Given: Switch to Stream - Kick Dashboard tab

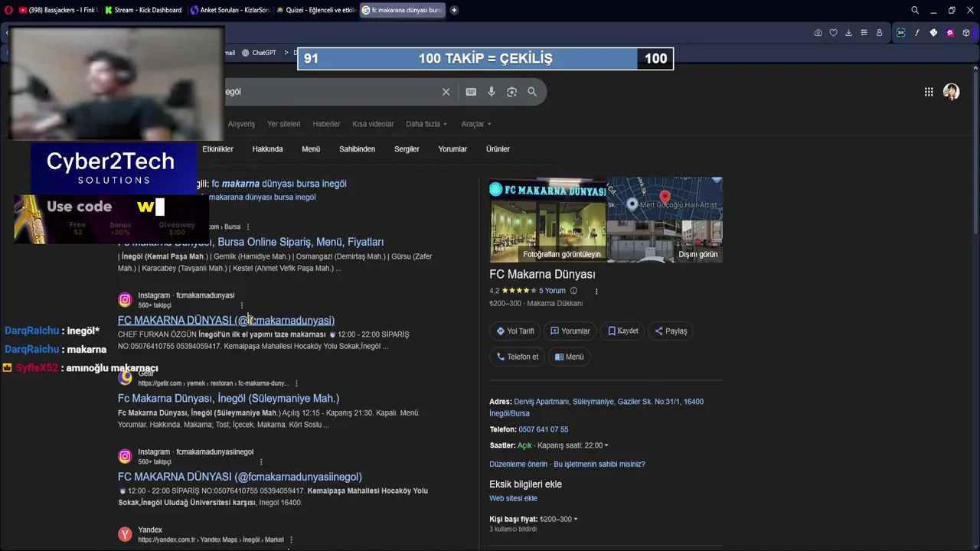Looking at the screenshot, I should [x=144, y=10].
